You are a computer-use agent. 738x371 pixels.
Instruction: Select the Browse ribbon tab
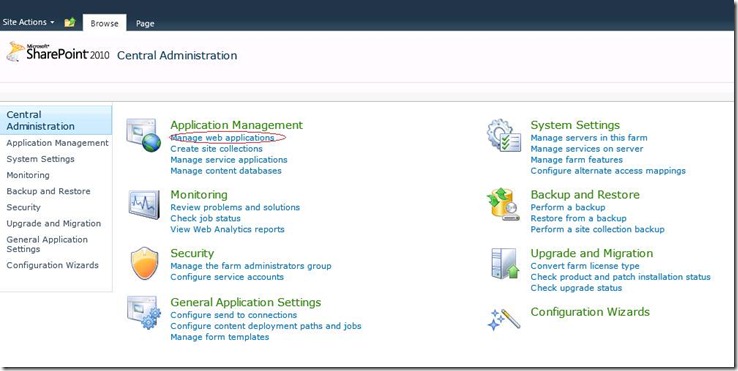click(x=104, y=23)
